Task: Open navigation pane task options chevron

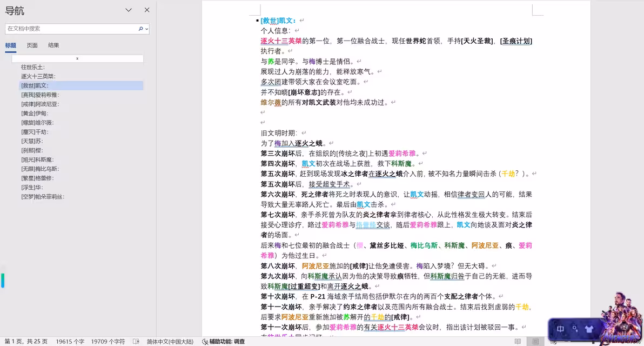Action: tap(129, 10)
